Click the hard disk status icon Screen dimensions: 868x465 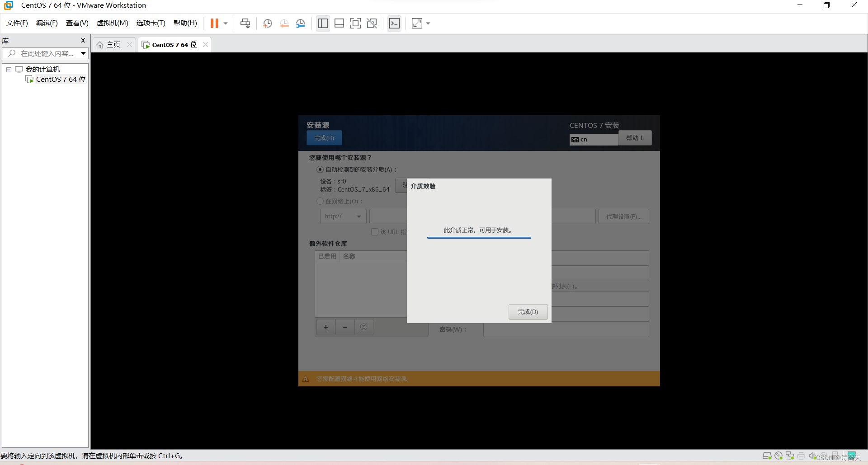tap(767, 456)
